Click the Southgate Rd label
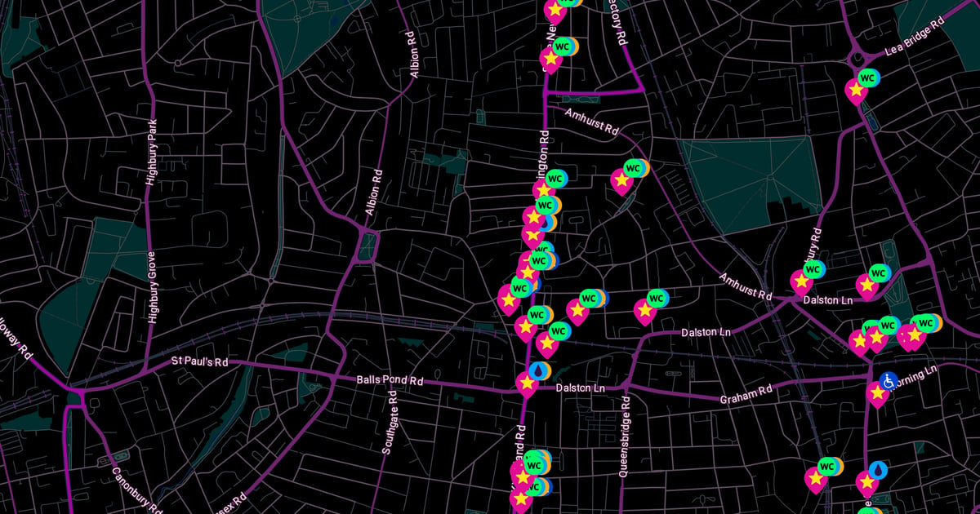This screenshot has width=980, height=514. tap(390, 422)
